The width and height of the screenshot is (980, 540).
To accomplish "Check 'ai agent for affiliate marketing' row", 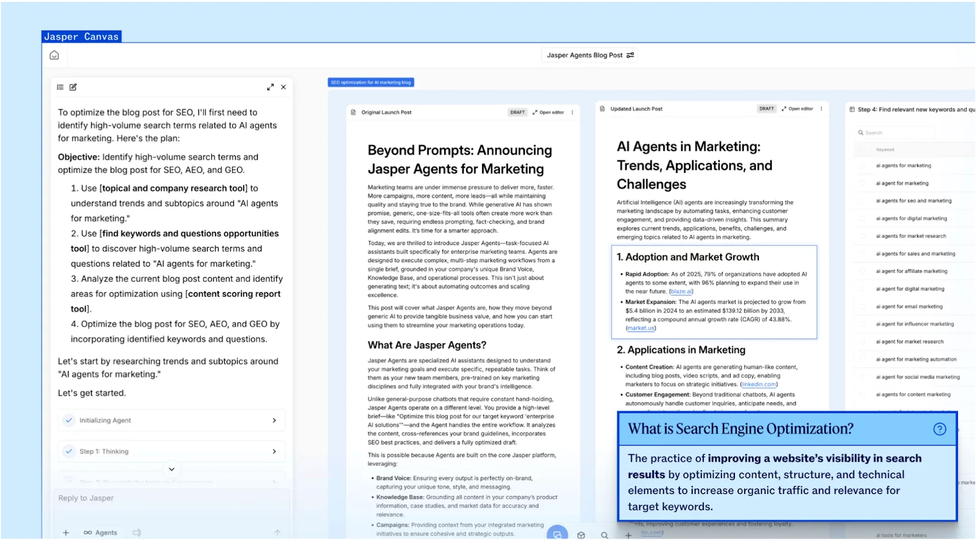I will (862, 271).
